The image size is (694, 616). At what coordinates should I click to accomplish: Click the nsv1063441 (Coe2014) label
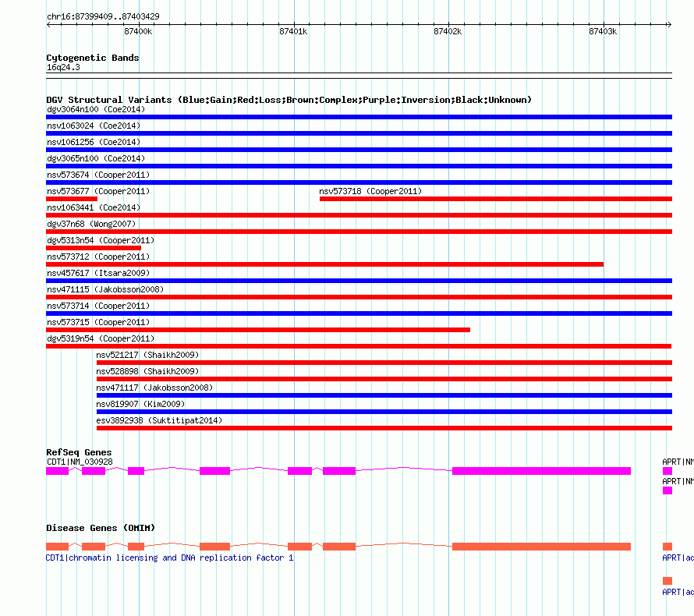click(x=94, y=207)
